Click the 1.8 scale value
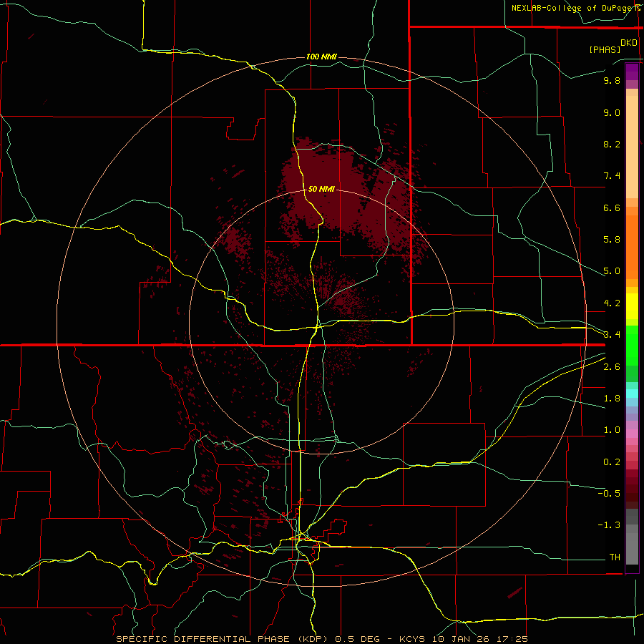This screenshot has width=644, height=644. click(612, 399)
